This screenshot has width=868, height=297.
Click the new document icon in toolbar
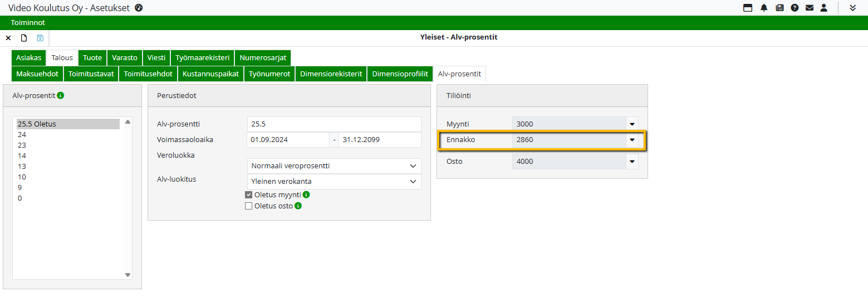click(x=24, y=38)
